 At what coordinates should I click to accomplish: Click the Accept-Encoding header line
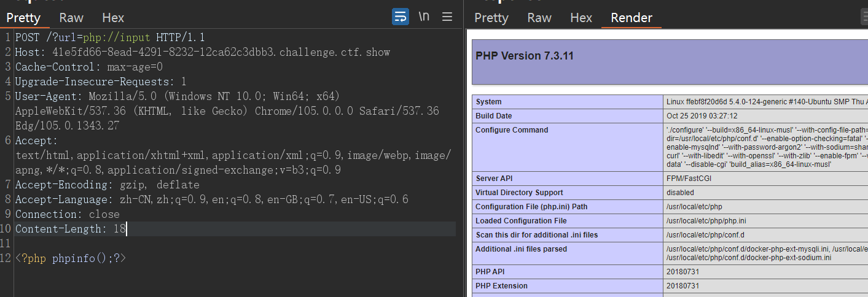pos(108,185)
